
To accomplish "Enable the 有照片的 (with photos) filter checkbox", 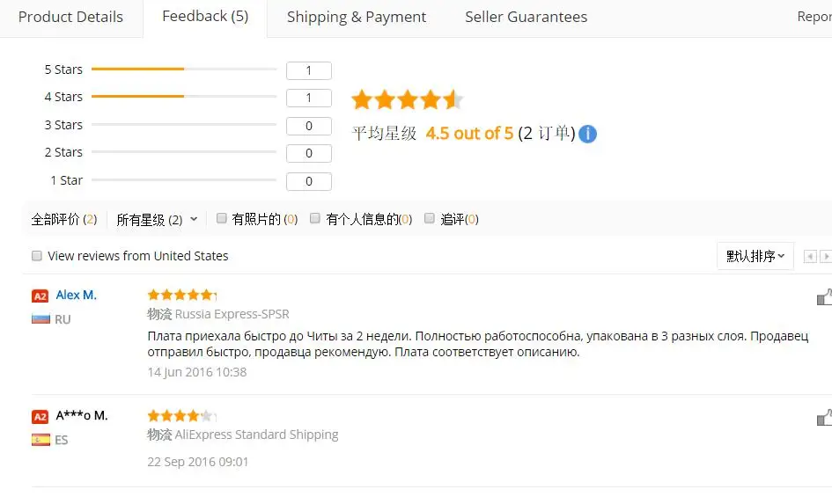I will (x=222, y=218).
